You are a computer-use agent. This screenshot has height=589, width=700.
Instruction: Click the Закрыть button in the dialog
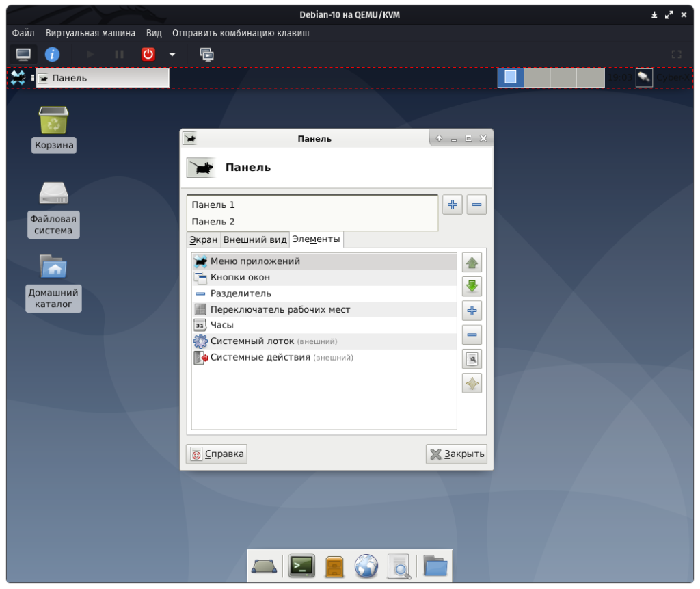(x=456, y=454)
